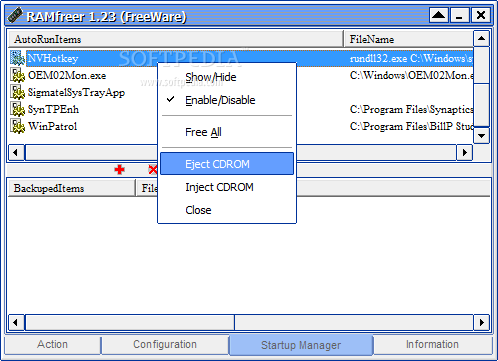
Task: Choose Free All in the context menu
Action: coord(227,132)
